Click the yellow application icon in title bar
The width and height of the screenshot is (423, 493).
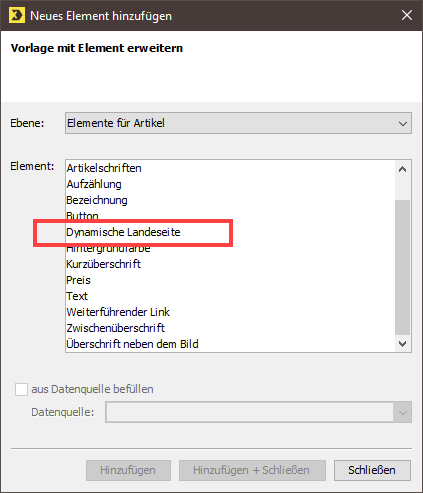coord(17,15)
